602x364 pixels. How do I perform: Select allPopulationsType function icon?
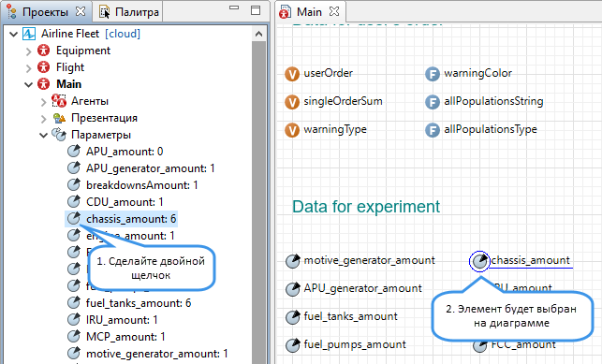point(433,130)
